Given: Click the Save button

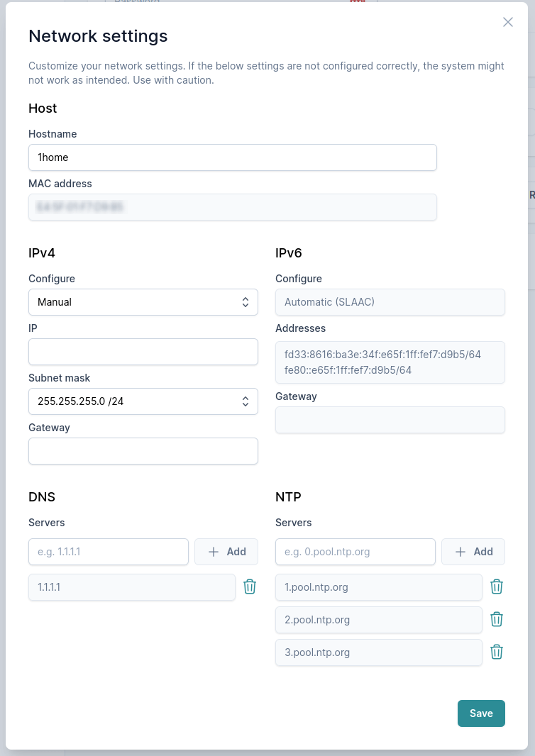Looking at the screenshot, I should 481,713.
